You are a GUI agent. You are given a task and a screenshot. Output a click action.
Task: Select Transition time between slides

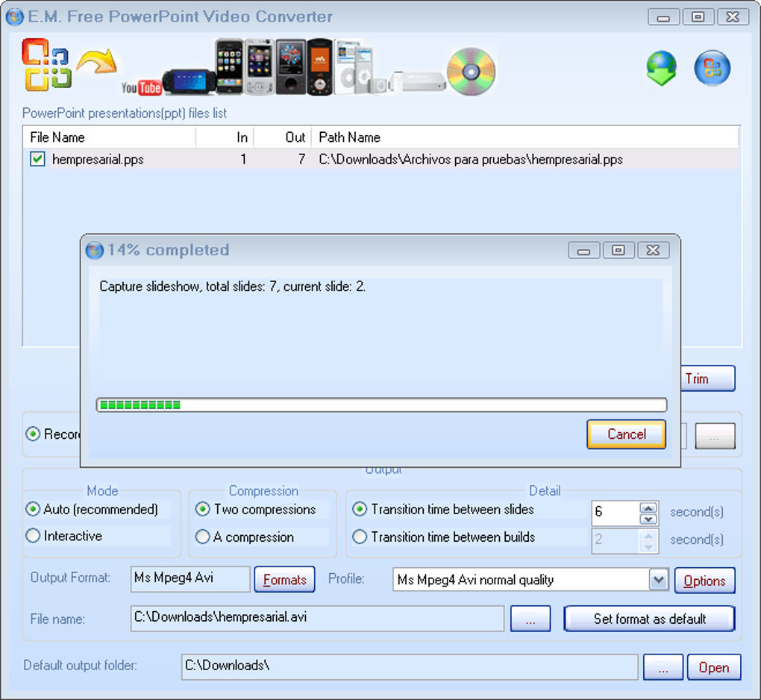[360, 509]
